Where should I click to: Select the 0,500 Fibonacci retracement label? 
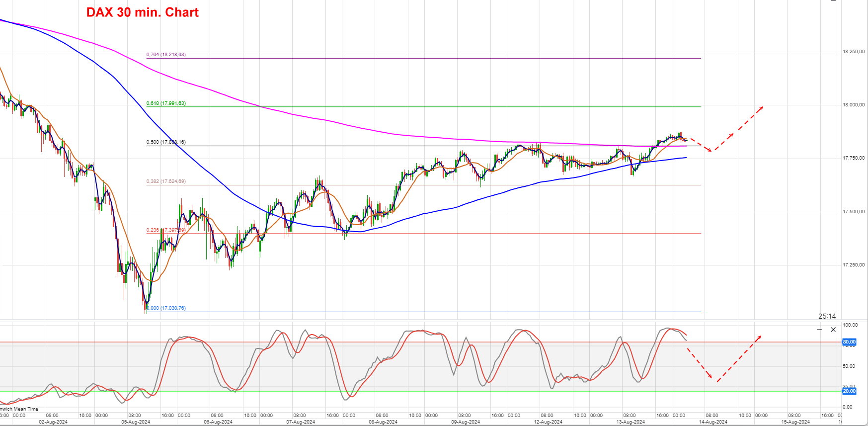point(166,142)
